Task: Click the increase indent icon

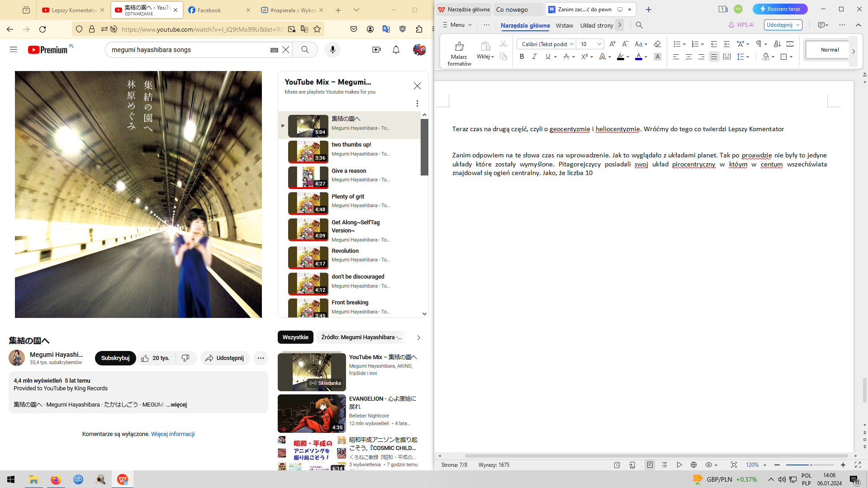Action: [726, 44]
